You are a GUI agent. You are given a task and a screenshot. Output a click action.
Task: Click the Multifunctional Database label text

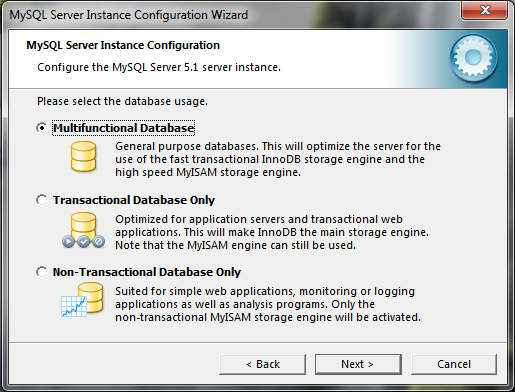[x=123, y=128]
